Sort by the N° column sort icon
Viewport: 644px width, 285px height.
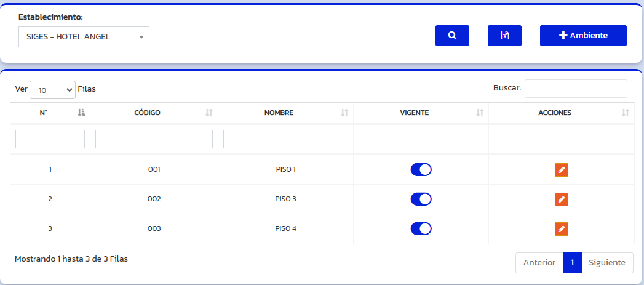tap(81, 113)
